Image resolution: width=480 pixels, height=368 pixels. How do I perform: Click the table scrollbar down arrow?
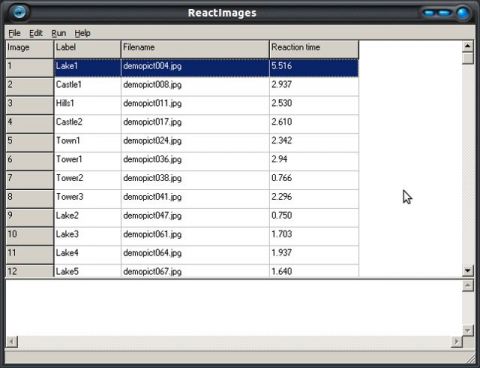pyautogui.click(x=468, y=270)
